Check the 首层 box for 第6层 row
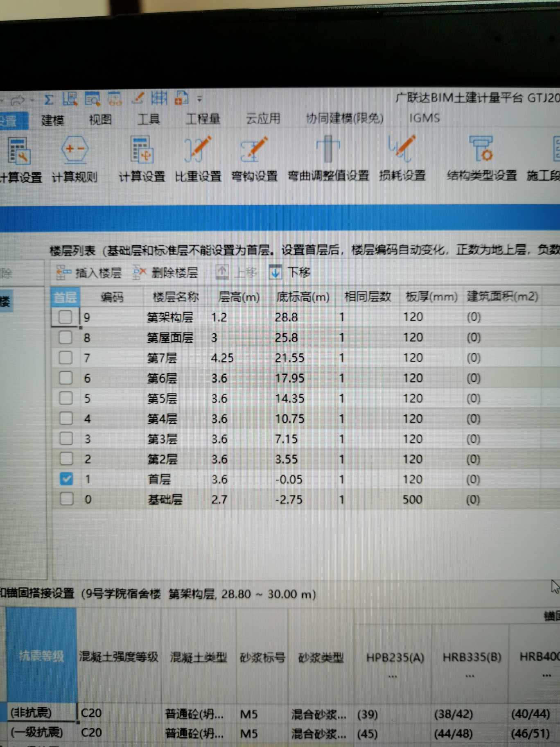The height and width of the screenshot is (747, 560). 66,378
